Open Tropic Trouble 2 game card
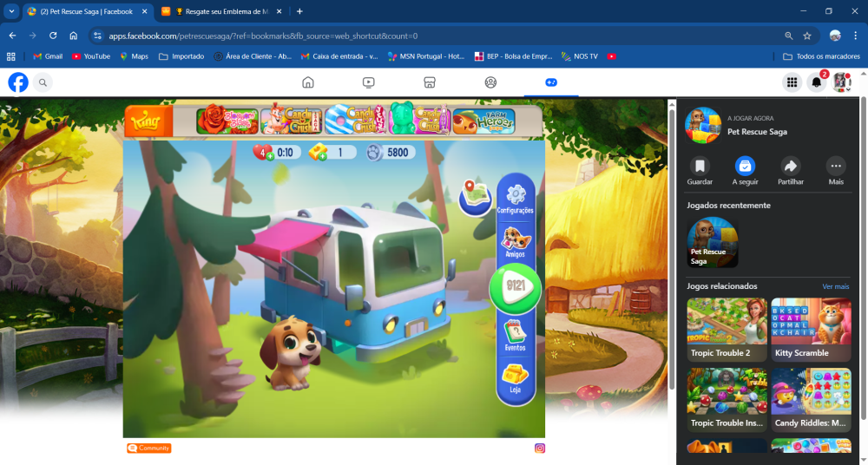 (727, 330)
